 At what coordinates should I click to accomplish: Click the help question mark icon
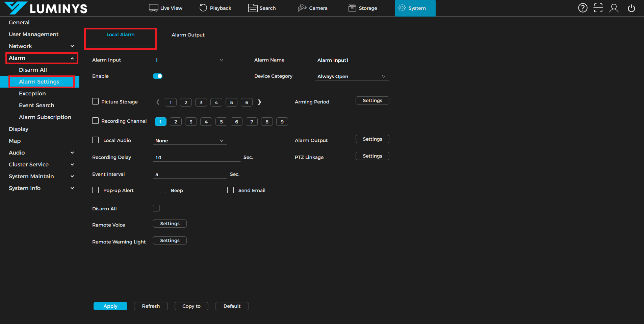pos(583,8)
